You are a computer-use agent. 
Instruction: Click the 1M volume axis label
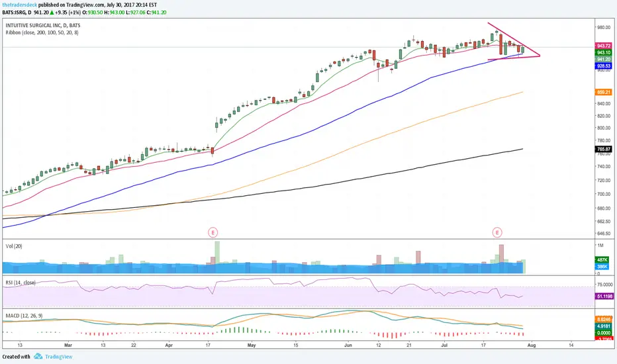tap(600, 246)
